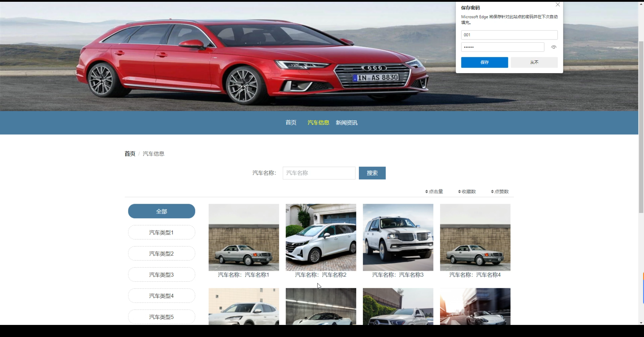Select the 汽车信息 navigation item
The height and width of the screenshot is (337, 644).
318,123
